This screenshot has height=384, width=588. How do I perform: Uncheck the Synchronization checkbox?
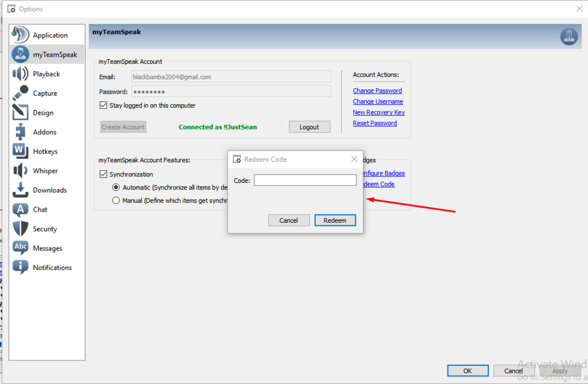click(104, 175)
